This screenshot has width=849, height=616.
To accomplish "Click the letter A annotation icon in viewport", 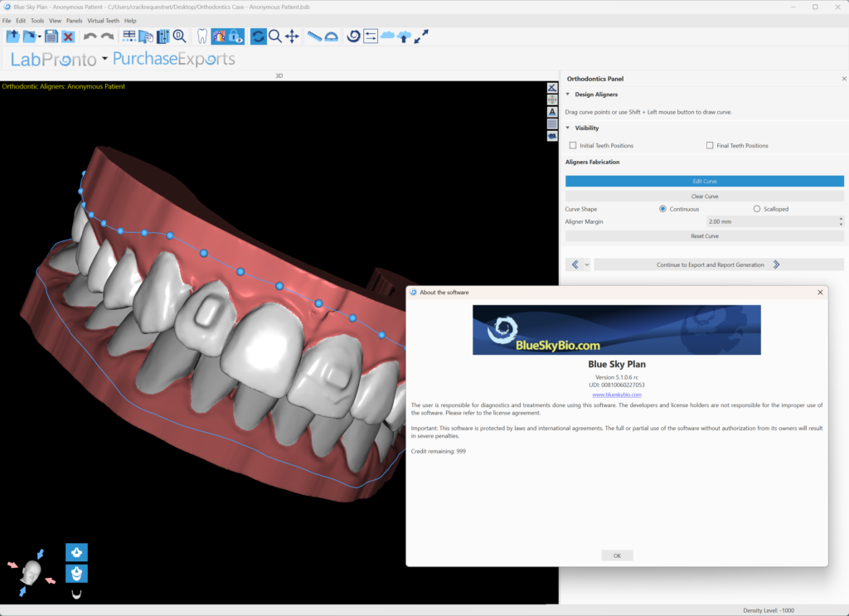I will click(552, 111).
